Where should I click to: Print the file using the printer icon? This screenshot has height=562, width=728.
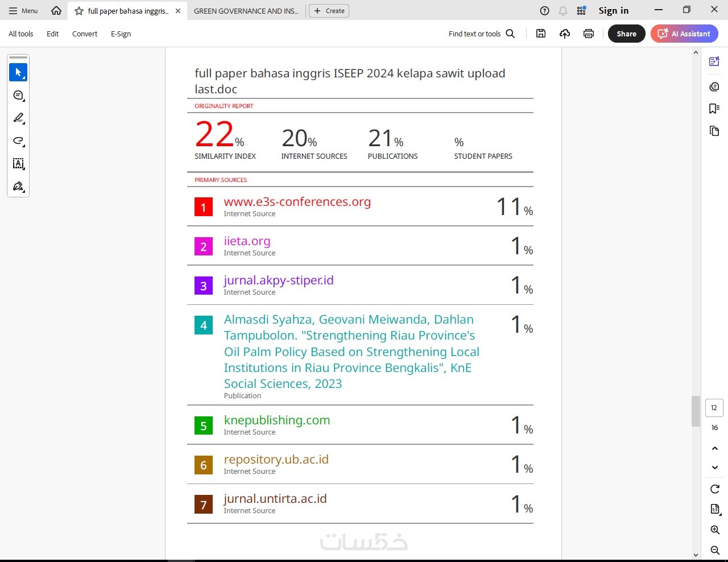(x=589, y=34)
